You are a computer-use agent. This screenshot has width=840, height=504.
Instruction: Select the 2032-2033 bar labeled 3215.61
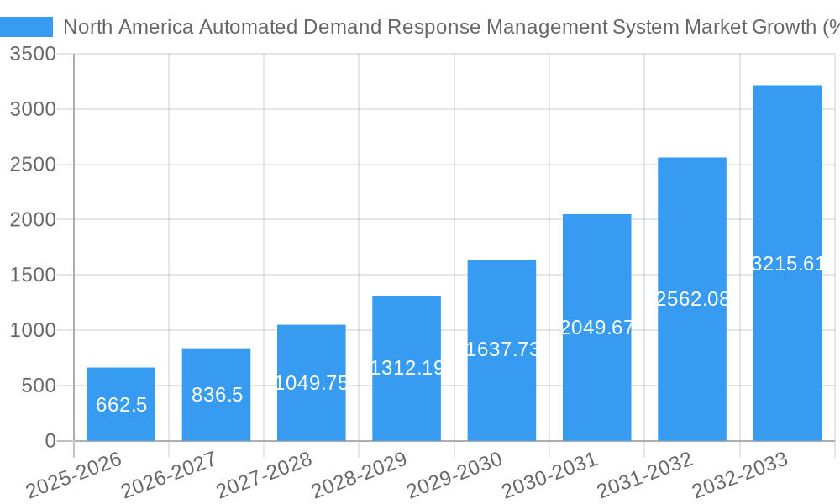788,263
